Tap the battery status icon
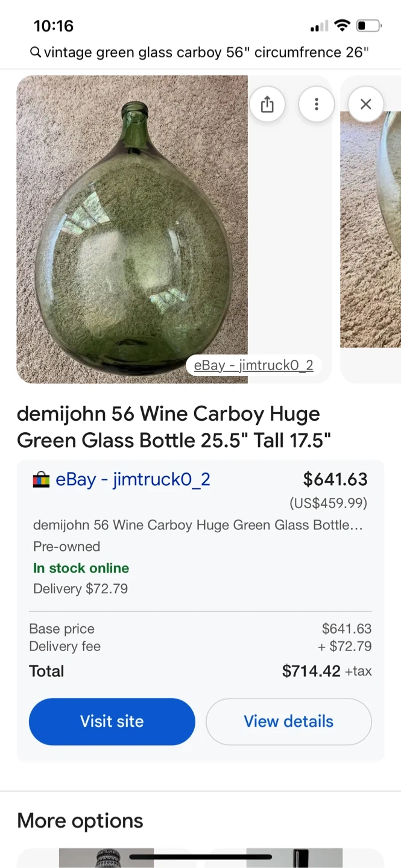 point(368,26)
